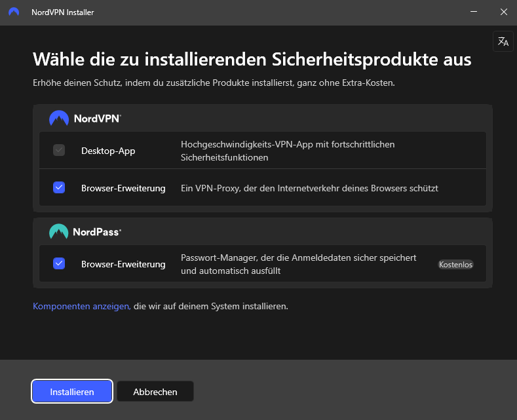517x420 pixels.
Task: Minimize the NordVPN Installer window
Action: pyautogui.click(x=474, y=12)
